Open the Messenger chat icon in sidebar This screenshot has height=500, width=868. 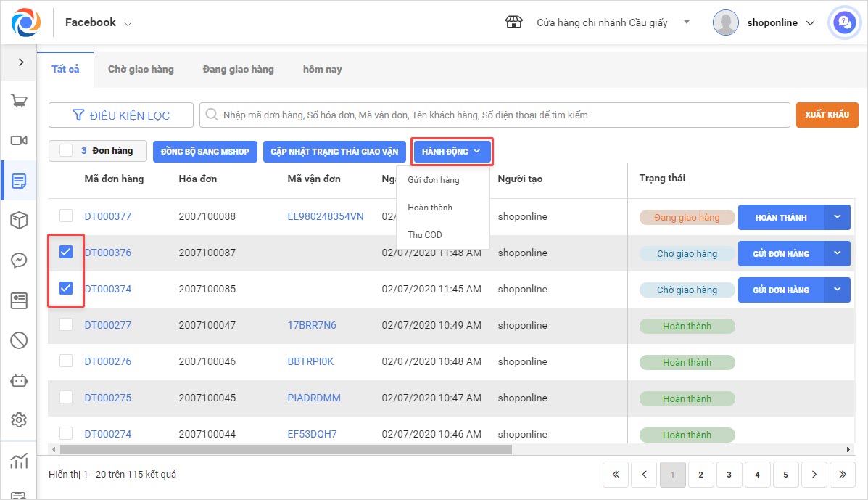point(20,261)
